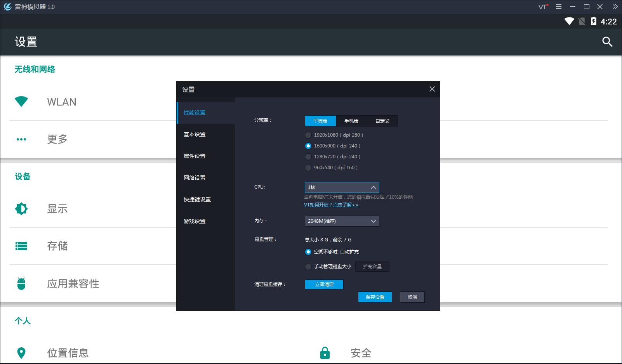622x364 pixels.
Task: Click the location pin icon
Action: coord(21,353)
